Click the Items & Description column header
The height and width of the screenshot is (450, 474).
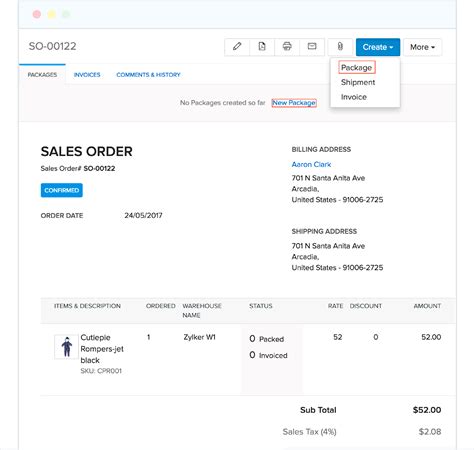point(87,306)
